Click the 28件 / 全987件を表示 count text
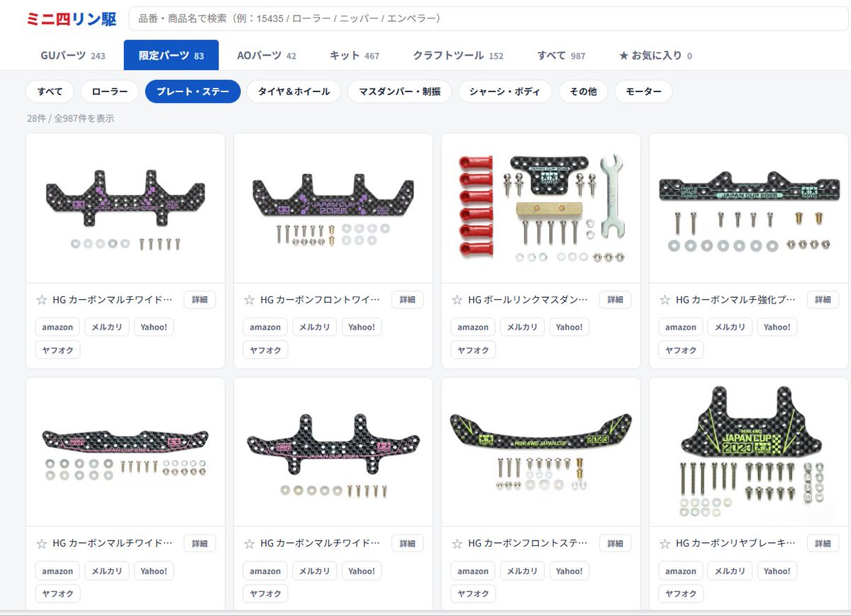Screen dimensions: 851x616 click(70, 118)
